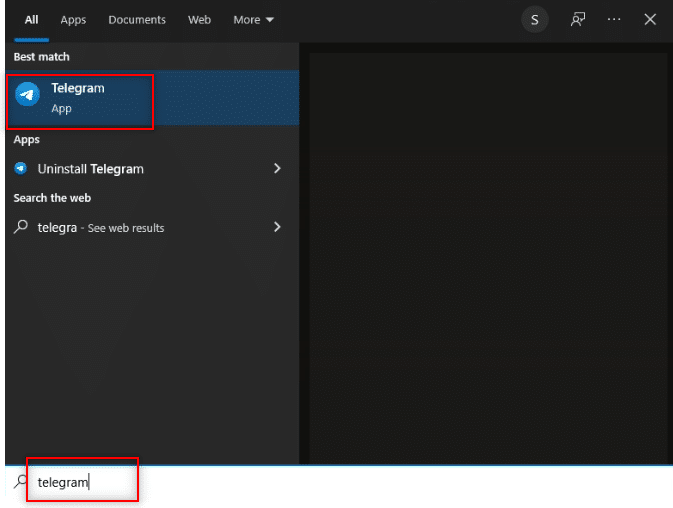Click the Search the web heading

coord(52,198)
